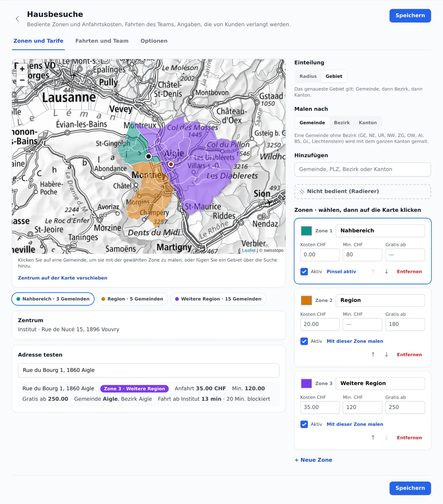Click the orange Region area on map
The height and width of the screenshot is (504, 443).
coord(151,194)
